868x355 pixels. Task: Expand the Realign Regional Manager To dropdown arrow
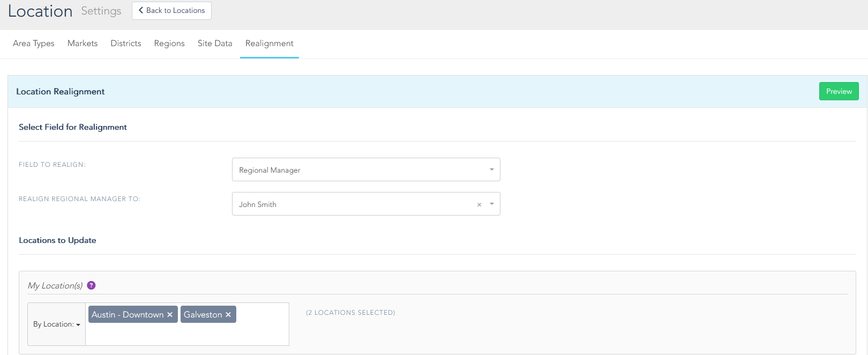pyautogui.click(x=492, y=204)
